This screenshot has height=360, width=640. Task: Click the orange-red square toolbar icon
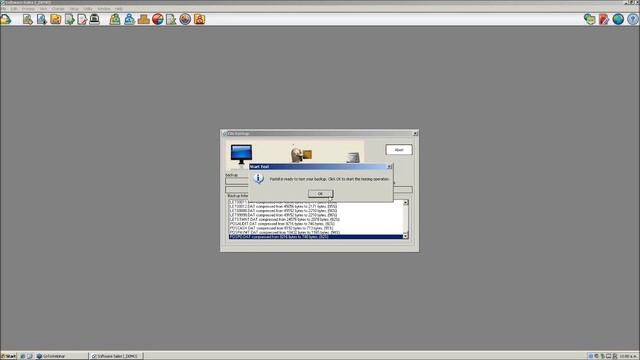pyautogui.click(x=199, y=19)
